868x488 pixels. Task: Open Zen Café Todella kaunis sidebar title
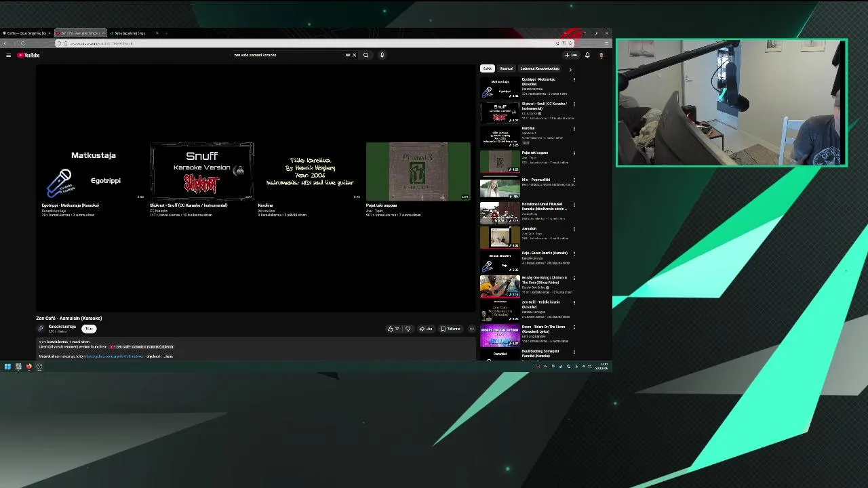[x=541, y=304]
